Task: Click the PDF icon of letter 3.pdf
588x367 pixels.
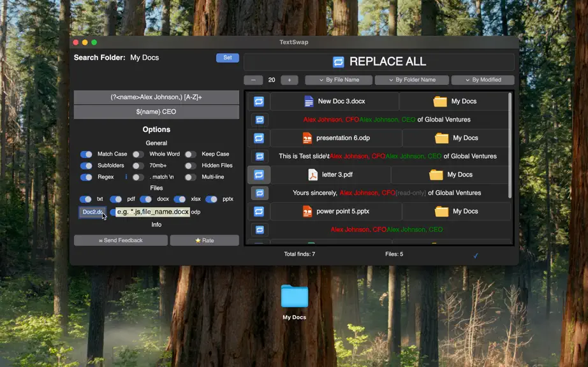Action: [x=312, y=175]
